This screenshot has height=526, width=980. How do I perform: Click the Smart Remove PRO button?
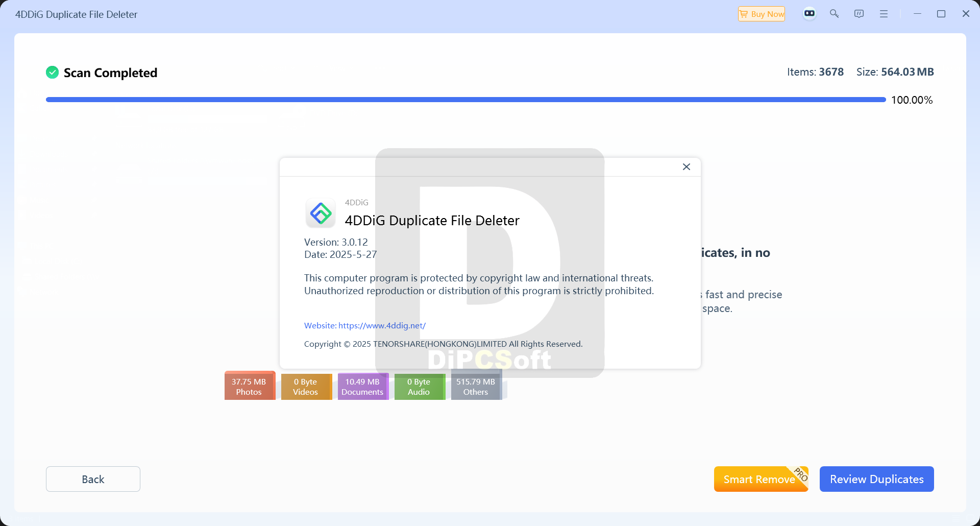pos(761,479)
